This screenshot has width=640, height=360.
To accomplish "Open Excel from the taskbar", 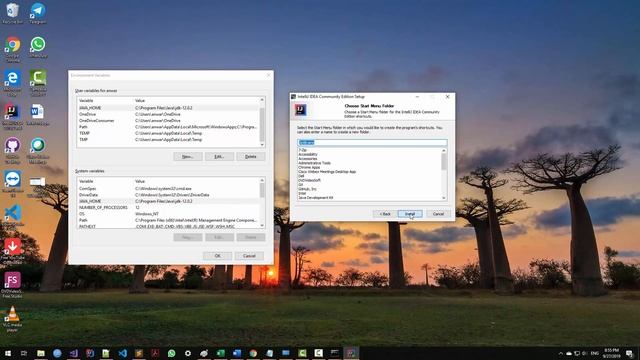I will tap(220, 353).
